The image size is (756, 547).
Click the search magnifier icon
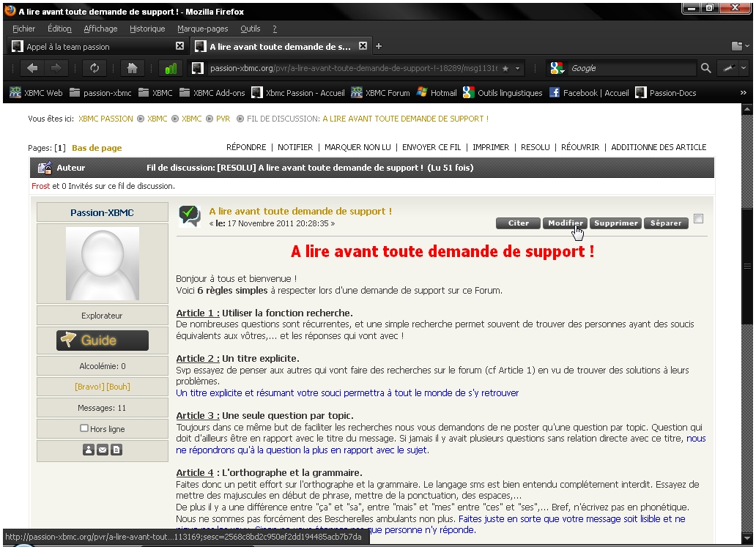705,68
